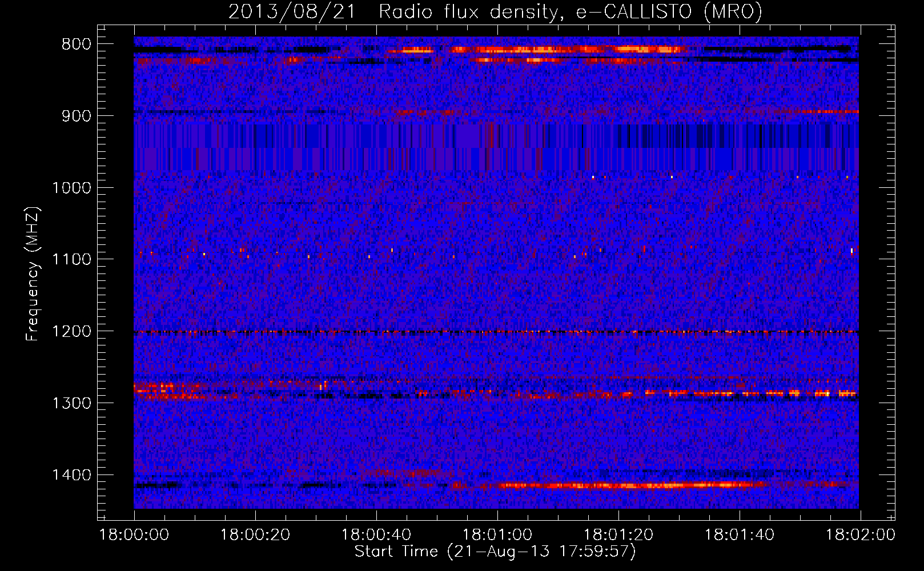The image size is (924, 571).
Task: Click the 1100 frequency tick label
Action: [71, 259]
